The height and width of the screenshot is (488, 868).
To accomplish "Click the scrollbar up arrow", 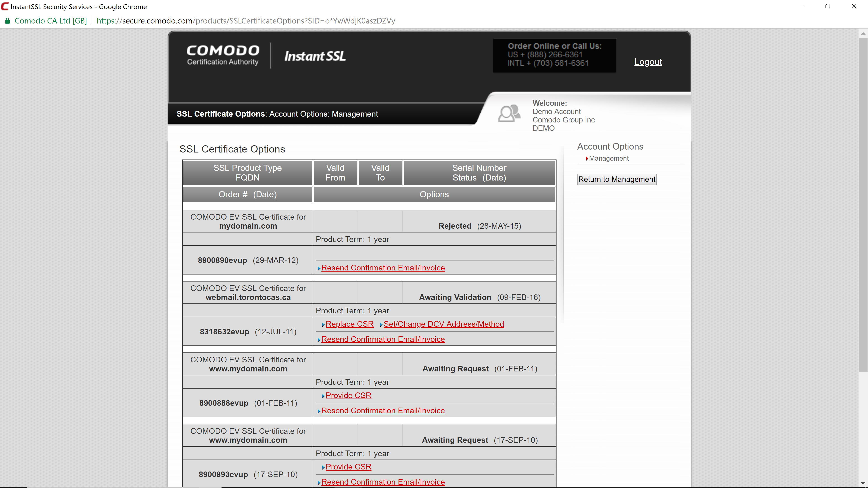I will click(x=863, y=33).
